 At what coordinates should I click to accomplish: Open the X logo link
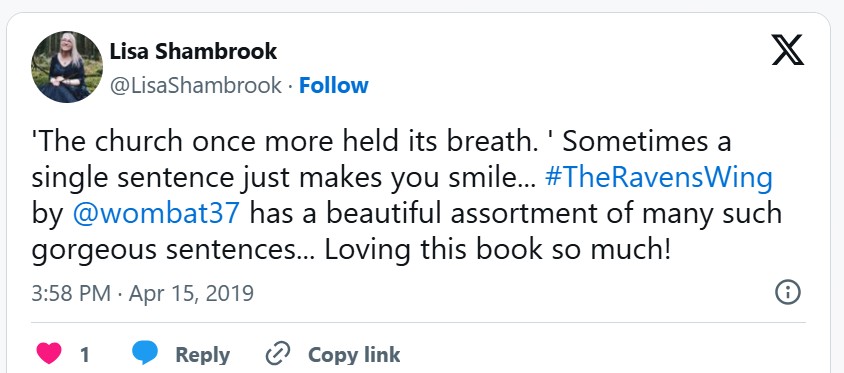click(x=787, y=50)
